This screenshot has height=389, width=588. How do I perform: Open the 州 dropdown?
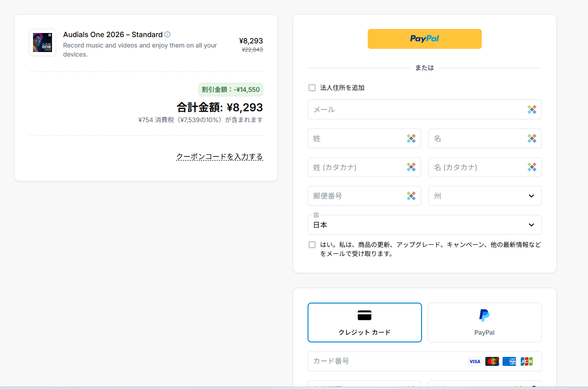tap(485, 196)
